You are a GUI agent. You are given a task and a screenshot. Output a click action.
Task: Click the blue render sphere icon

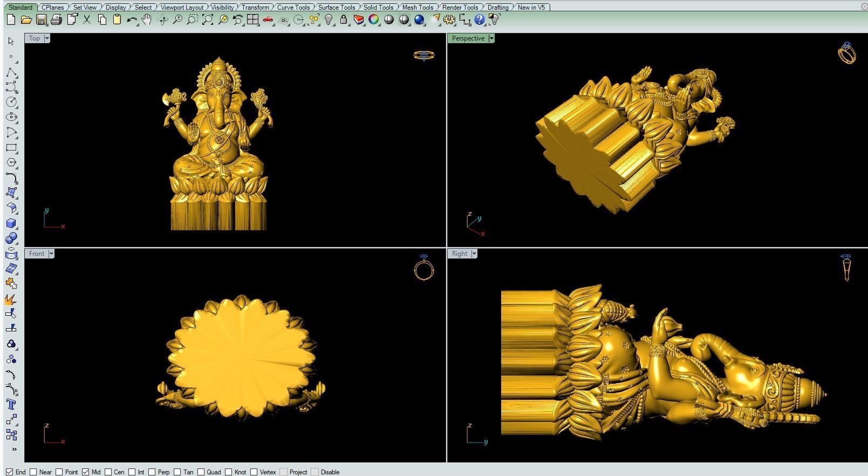(x=419, y=19)
